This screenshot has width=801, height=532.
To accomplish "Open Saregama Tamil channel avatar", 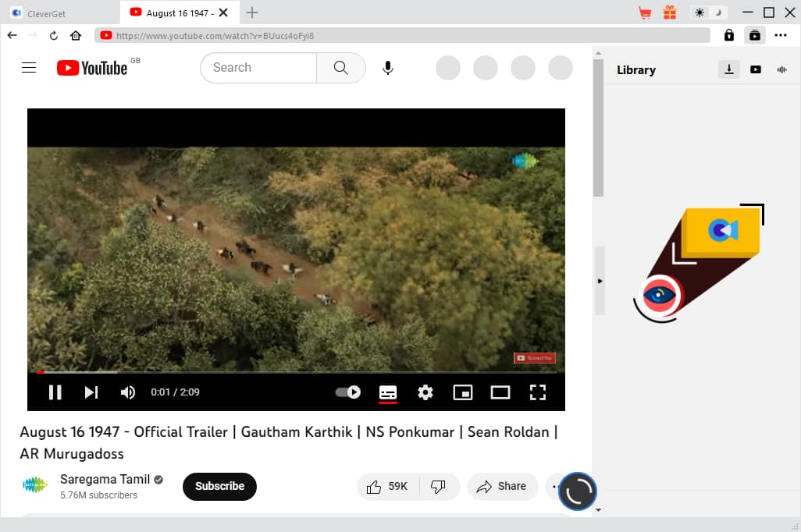I will pos(34,485).
